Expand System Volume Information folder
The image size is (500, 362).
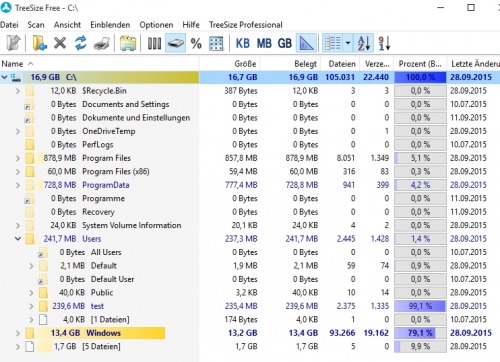coord(18,226)
